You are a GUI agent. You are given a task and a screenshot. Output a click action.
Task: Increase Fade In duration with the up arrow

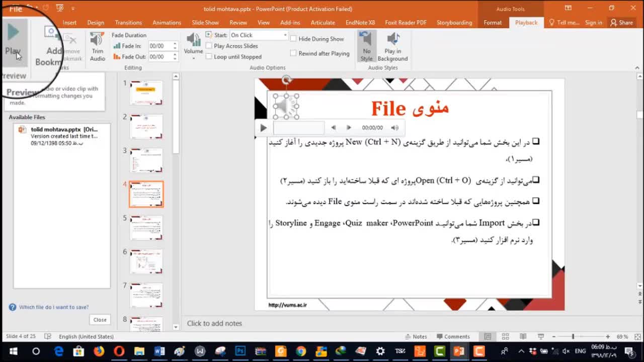[175, 44]
